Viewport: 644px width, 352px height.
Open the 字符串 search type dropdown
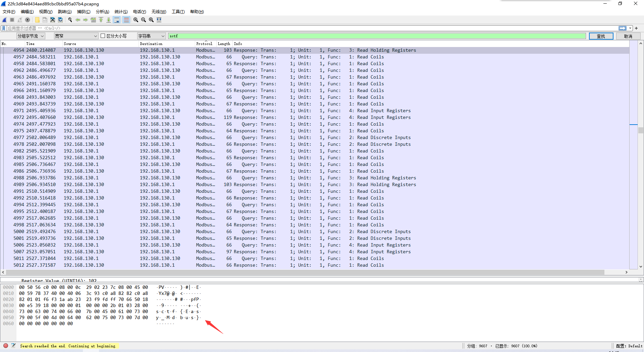point(152,36)
